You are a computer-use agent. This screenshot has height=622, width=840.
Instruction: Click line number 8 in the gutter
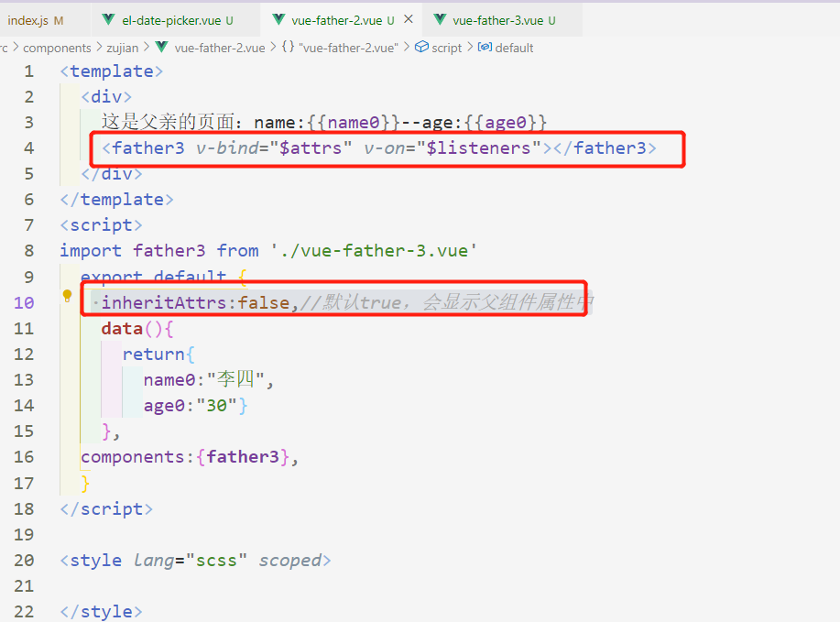[28, 250]
